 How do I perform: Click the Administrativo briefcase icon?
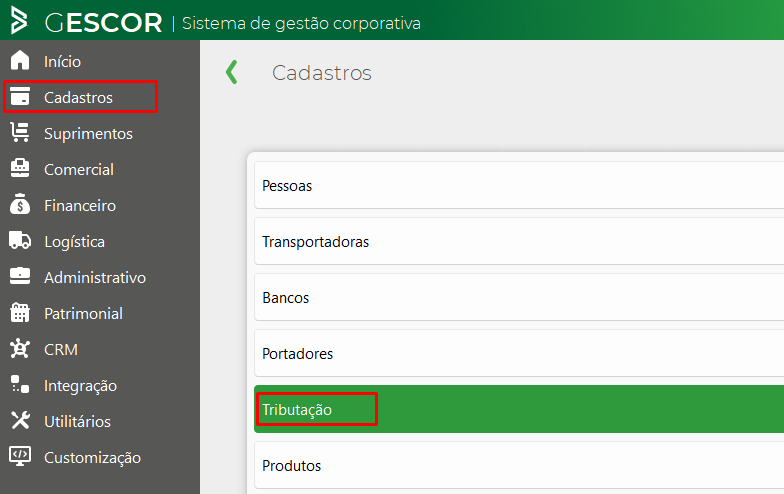20,276
